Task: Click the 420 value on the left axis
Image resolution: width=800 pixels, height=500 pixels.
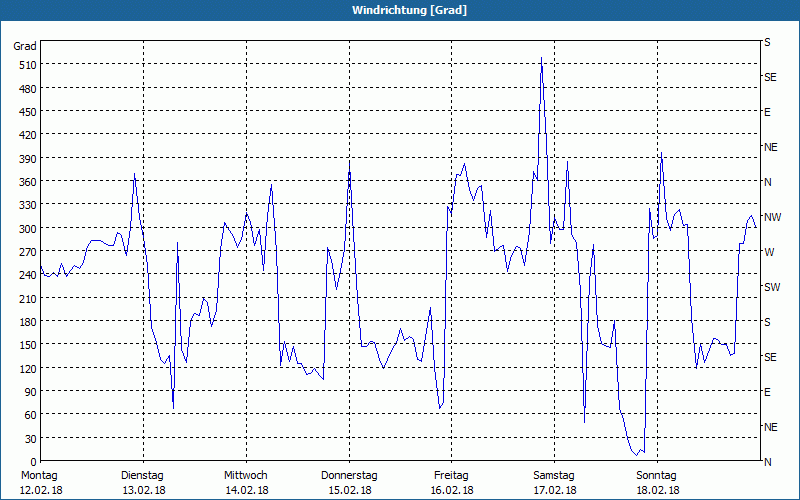Action: [x=28, y=135]
